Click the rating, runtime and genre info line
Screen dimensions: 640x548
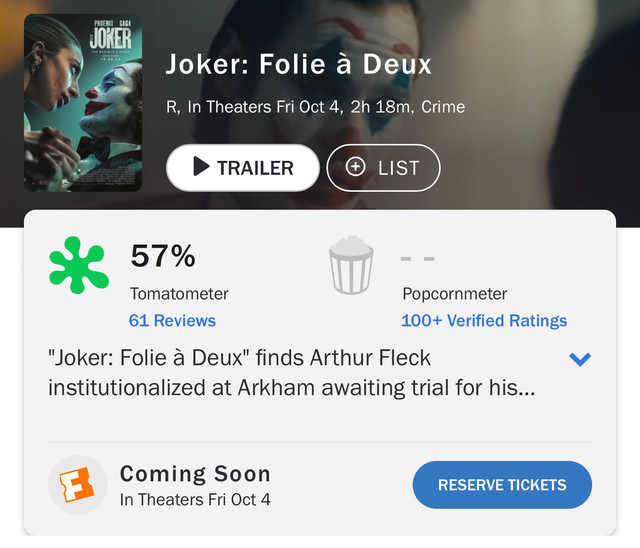click(316, 107)
